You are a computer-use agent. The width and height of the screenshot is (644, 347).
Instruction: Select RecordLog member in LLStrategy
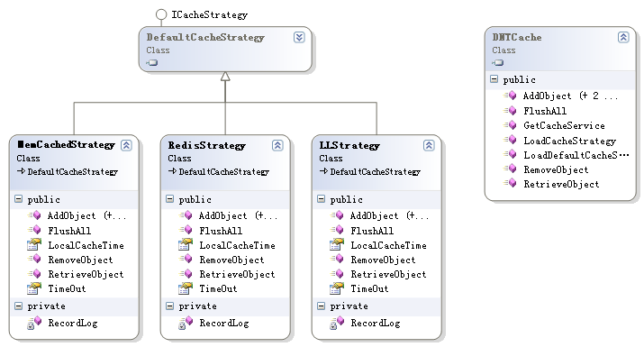[376, 324]
